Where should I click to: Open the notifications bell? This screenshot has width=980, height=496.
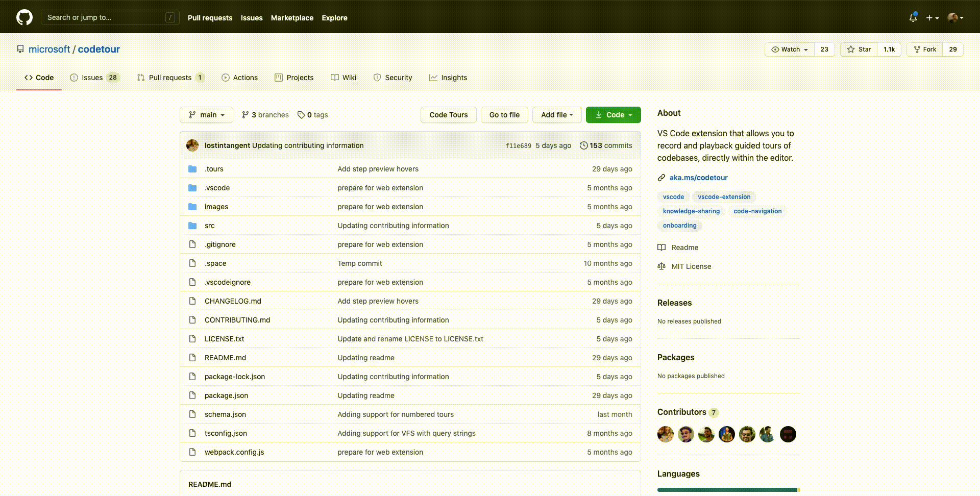913,17
